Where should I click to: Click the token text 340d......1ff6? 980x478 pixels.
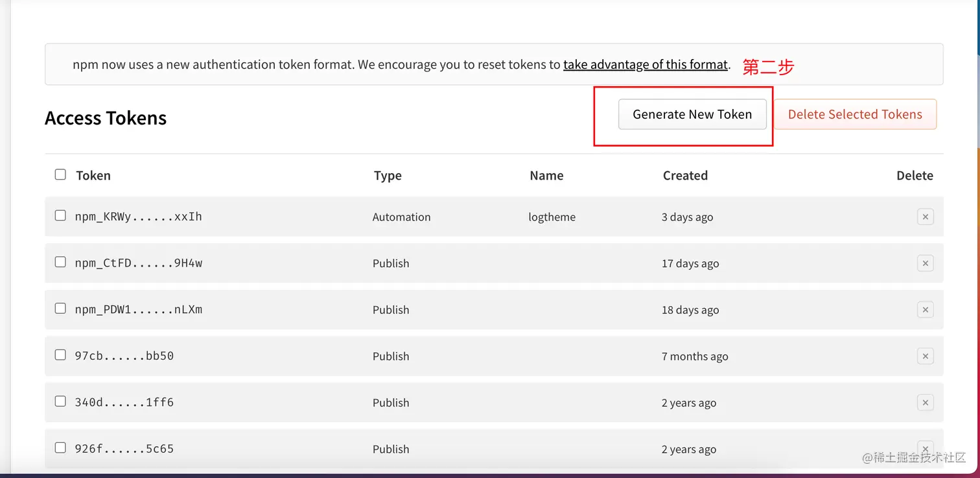tap(124, 402)
